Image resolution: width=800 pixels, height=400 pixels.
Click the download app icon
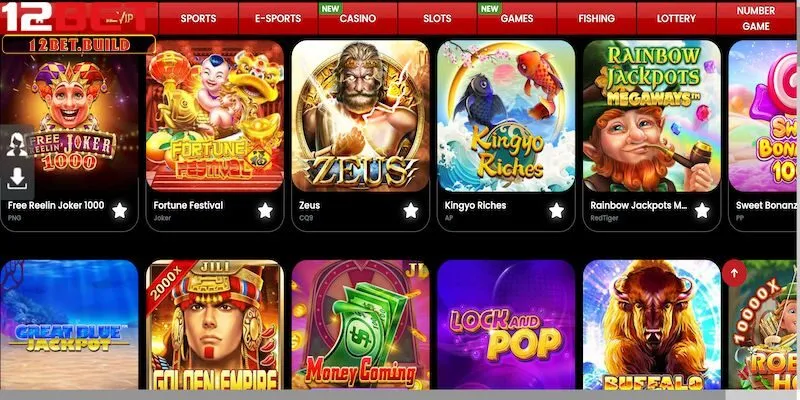tap(17, 179)
